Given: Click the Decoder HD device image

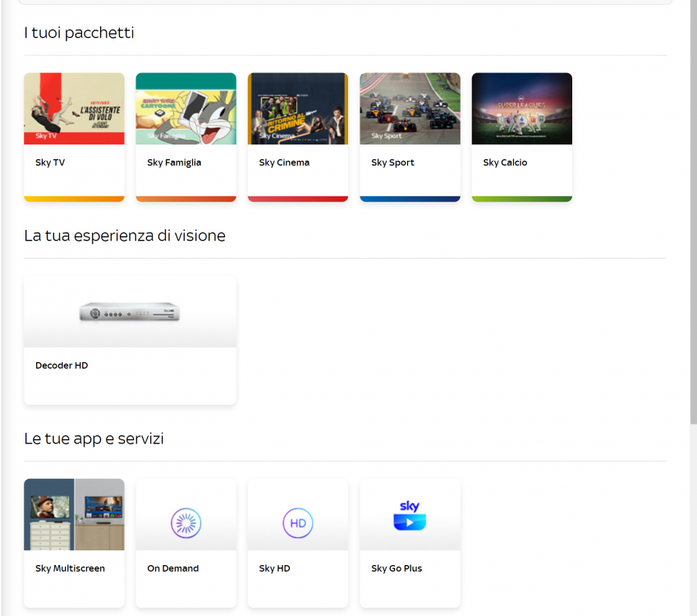Looking at the screenshot, I should (x=130, y=312).
